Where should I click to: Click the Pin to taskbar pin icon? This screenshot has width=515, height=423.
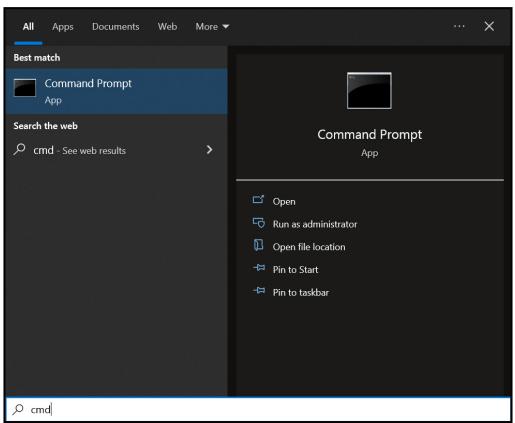[x=259, y=291]
